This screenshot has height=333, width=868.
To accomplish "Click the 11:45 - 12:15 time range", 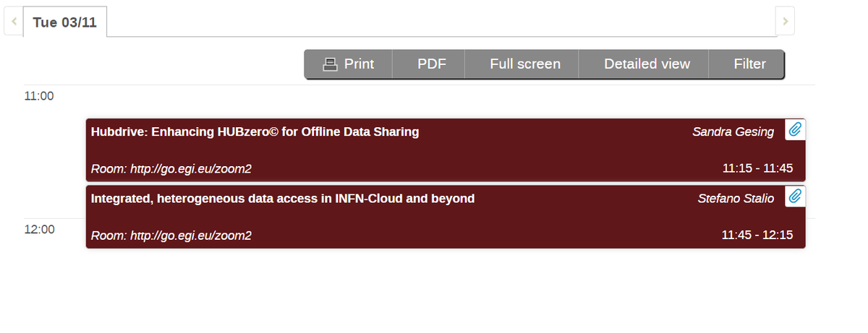I will pyautogui.click(x=758, y=235).
